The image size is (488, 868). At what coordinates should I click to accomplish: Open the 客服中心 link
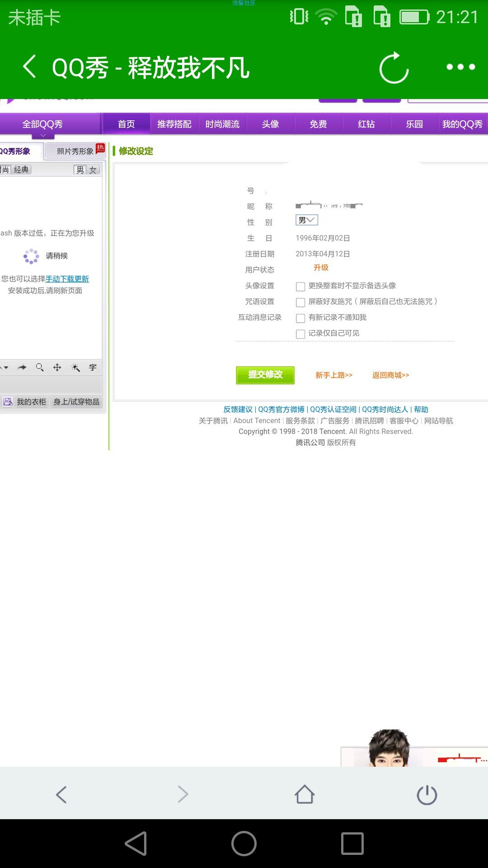(x=404, y=420)
